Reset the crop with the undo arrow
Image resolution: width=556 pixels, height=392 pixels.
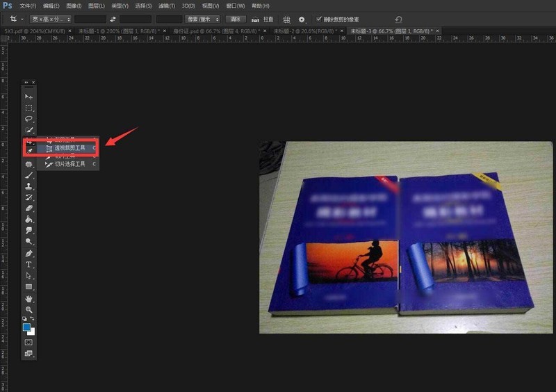pyautogui.click(x=398, y=19)
